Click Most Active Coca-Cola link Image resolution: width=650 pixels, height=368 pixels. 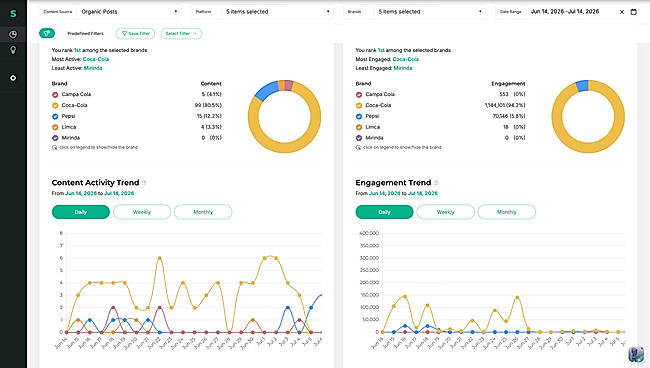click(96, 59)
